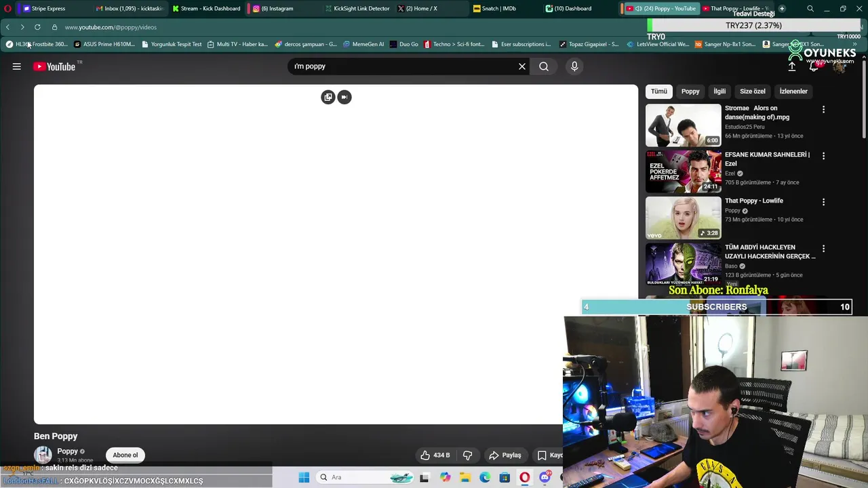Viewport: 868px width, 488px height.
Task: Select the 'İlgili' filter chip
Action: pos(719,91)
